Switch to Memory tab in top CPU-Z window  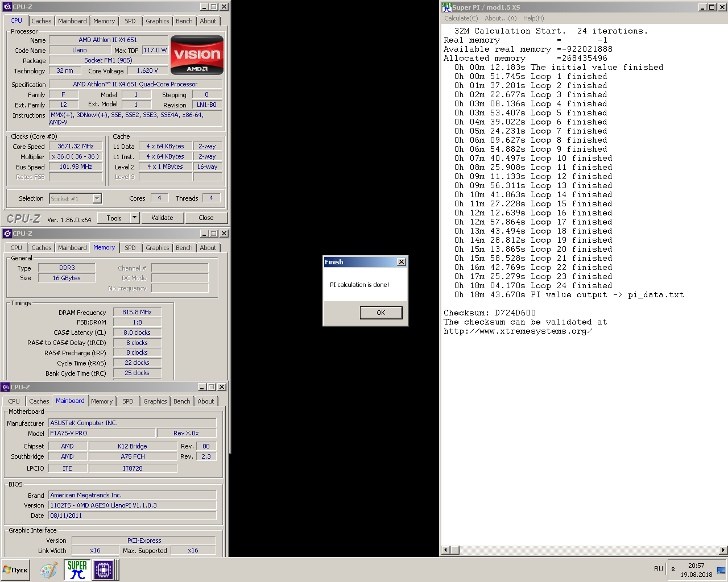point(104,21)
